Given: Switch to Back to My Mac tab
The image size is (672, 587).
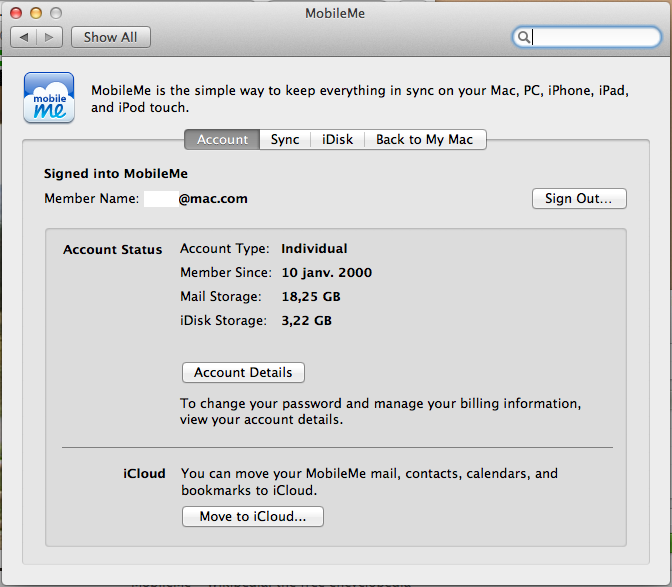Looking at the screenshot, I should point(425,140).
